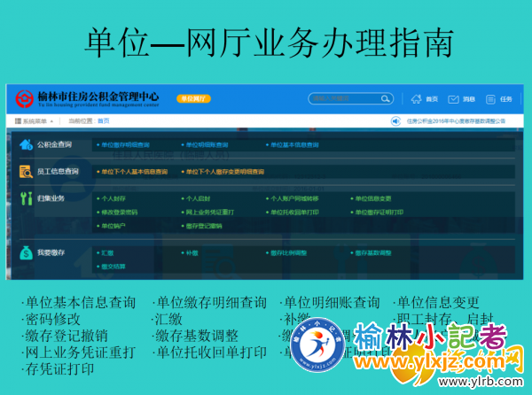
Task: Open 汇缴 link in the menu
Action: pos(107,253)
